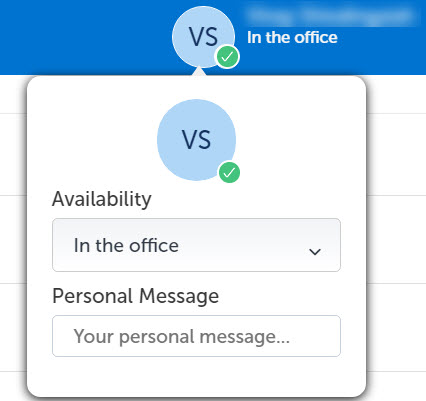Dismiss popup by clicking page right of card

pyautogui.click(x=397, y=233)
